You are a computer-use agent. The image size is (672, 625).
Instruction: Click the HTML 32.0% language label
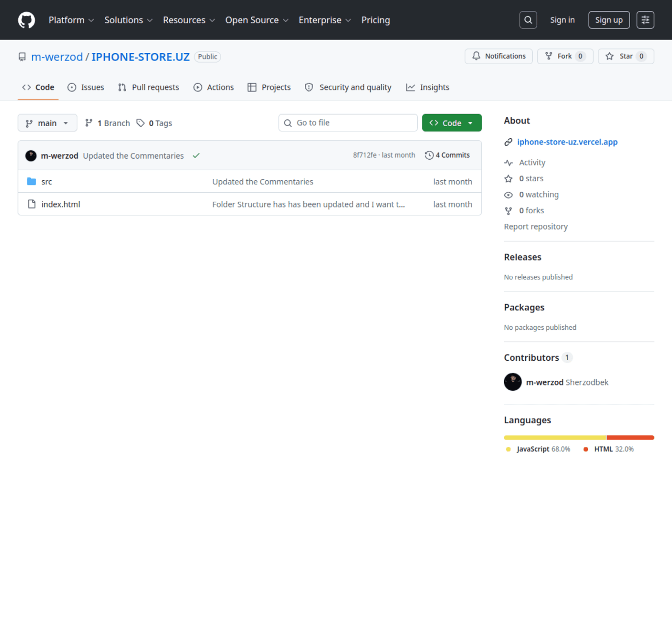tap(609, 449)
